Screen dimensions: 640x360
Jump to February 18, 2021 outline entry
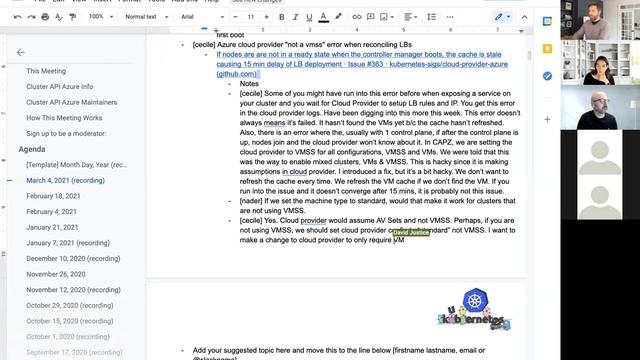tap(53, 196)
